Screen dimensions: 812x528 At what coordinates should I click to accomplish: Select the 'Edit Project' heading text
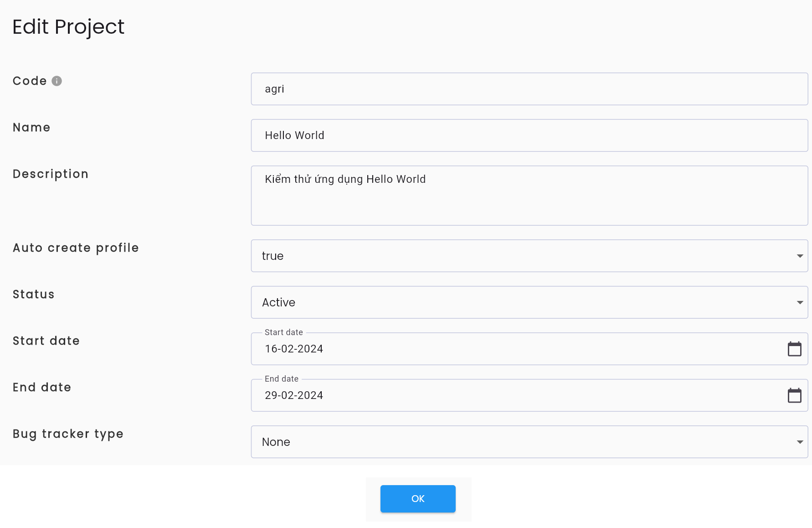(68, 27)
